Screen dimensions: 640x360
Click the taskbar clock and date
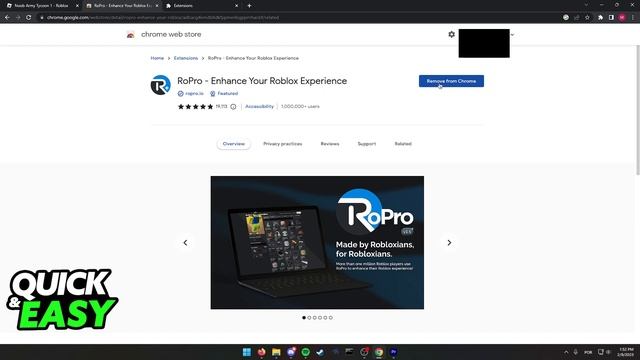tap(626, 352)
